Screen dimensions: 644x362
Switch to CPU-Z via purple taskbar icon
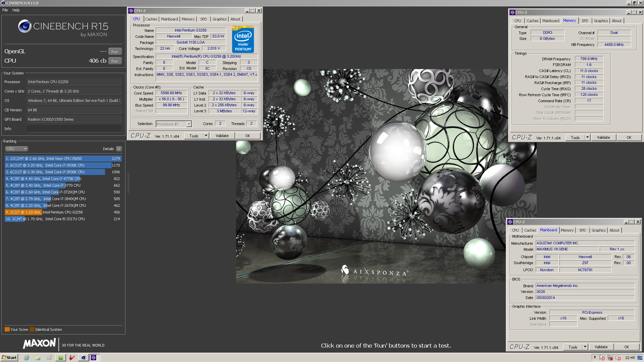[94, 358]
